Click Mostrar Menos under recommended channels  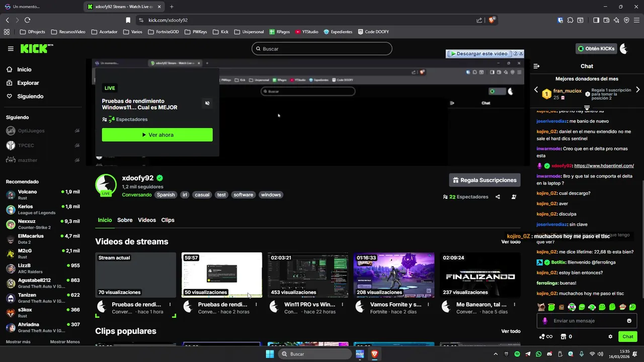[x=65, y=342]
